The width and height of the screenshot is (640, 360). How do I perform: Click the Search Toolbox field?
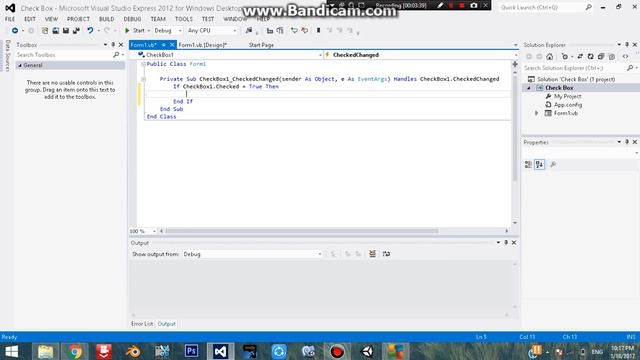(65, 55)
